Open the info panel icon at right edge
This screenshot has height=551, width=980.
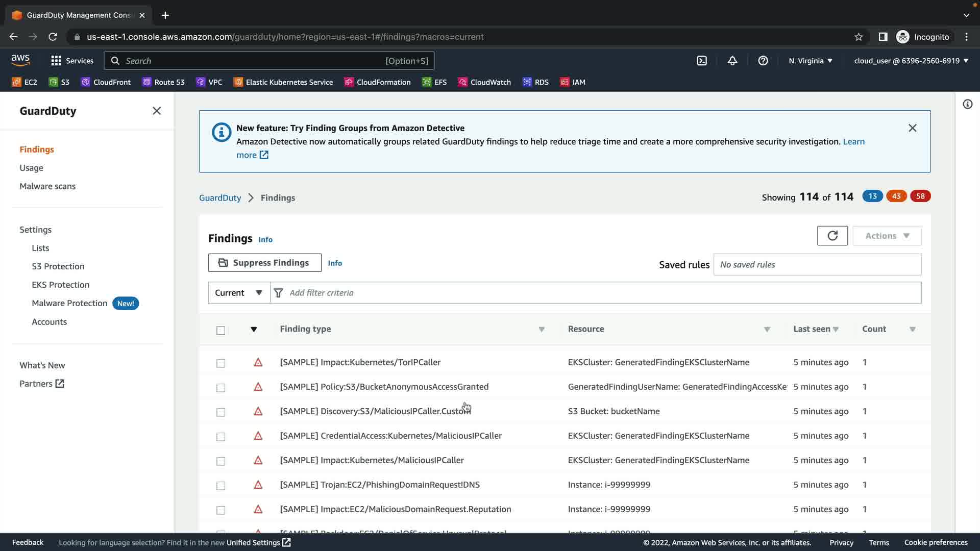click(x=967, y=105)
